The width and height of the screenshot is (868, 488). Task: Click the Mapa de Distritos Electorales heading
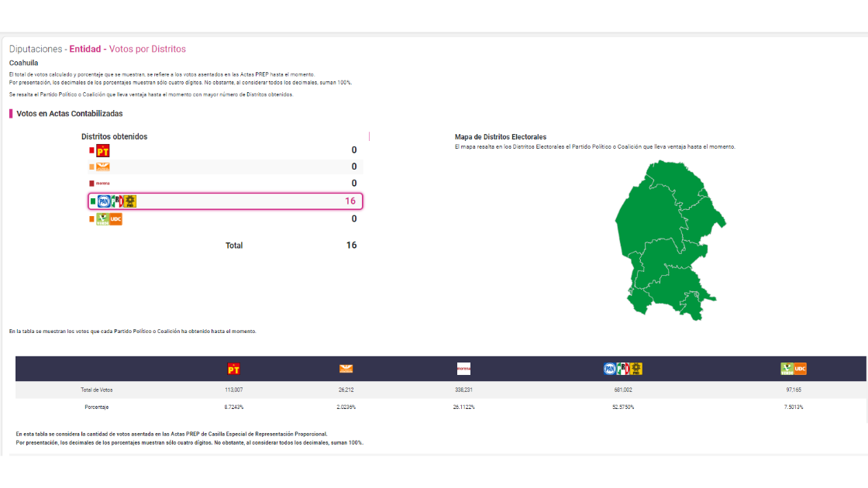coord(500,137)
